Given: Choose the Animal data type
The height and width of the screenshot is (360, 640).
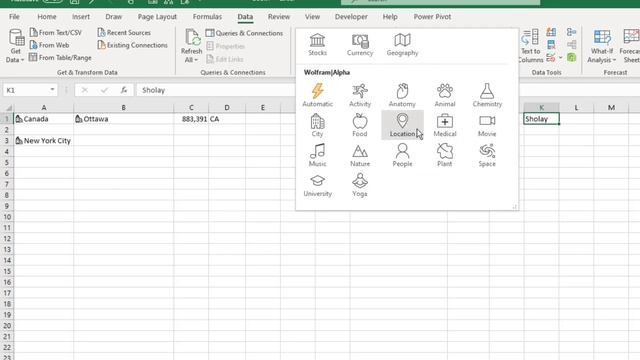Looking at the screenshot, I should coord(444,95).
